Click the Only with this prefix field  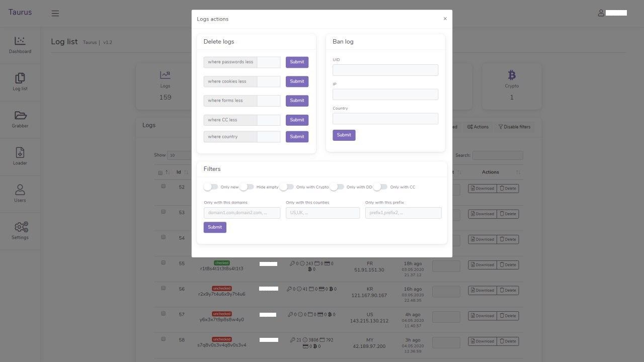click(x=404, y=213)
